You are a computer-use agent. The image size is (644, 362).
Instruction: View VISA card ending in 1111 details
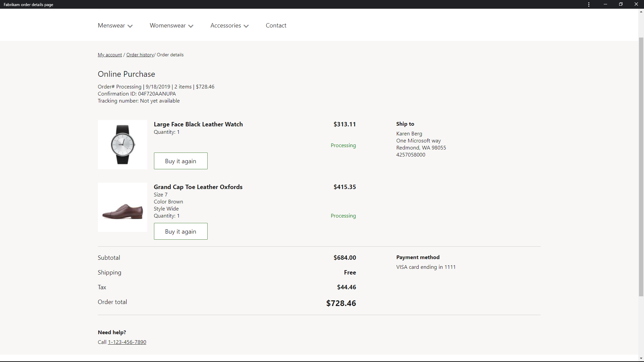pos(426,266)
